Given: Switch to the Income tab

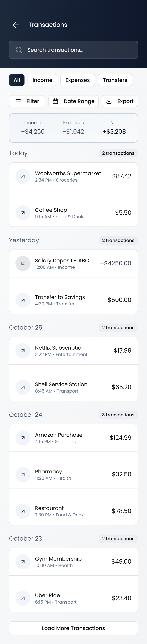Looking at the screenshot, I should click(x=42, y=80).
